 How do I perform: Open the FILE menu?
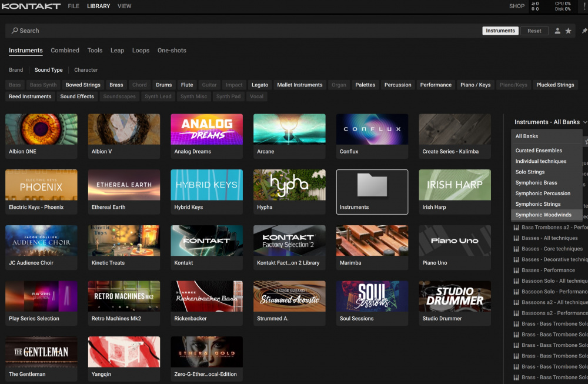[x=73, y=6]
